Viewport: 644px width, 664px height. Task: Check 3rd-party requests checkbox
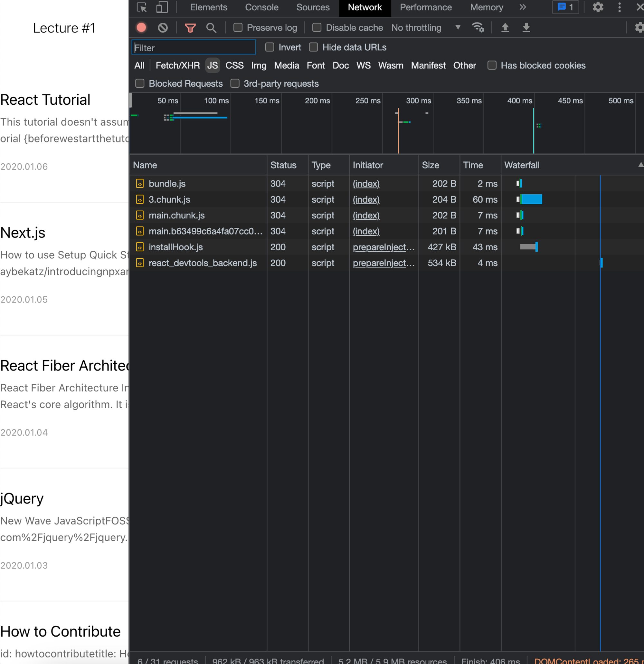[x=235, y=83]
